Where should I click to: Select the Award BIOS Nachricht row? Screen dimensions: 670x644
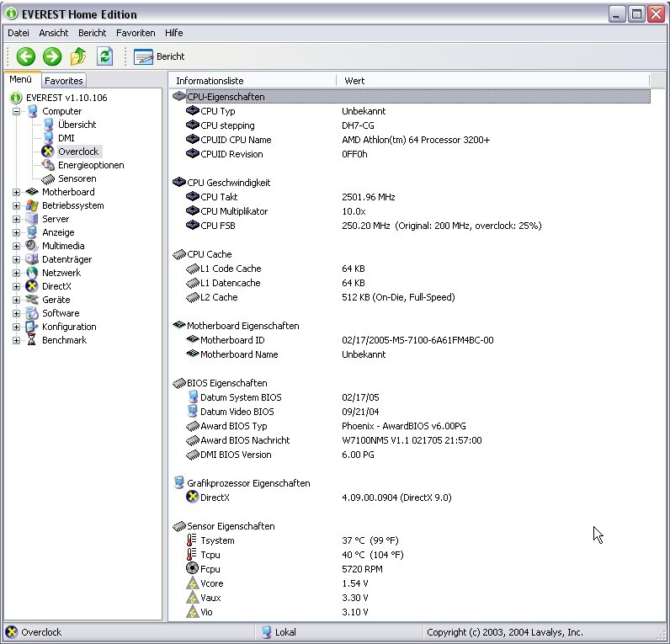[411, 440]
